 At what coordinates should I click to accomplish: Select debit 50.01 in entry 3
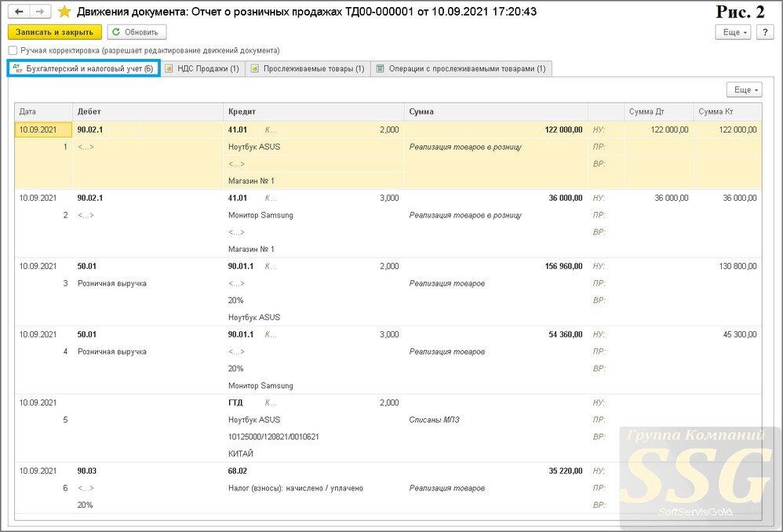(x=87, y=266)
